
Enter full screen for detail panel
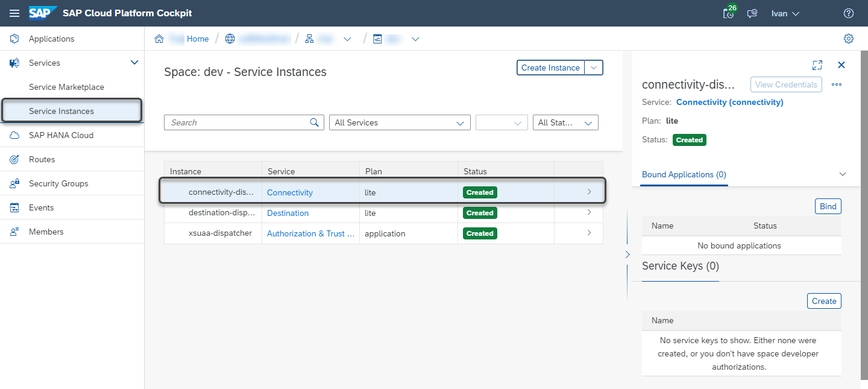pos(817,65)
